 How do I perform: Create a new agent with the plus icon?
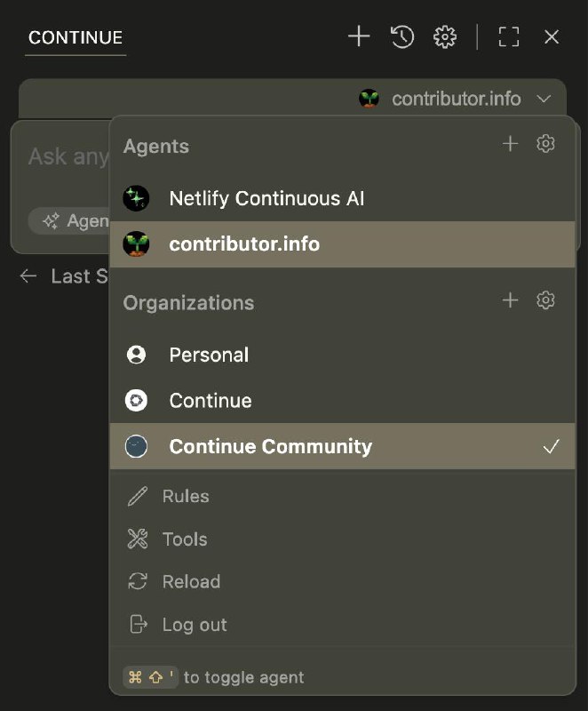(511, 143)
